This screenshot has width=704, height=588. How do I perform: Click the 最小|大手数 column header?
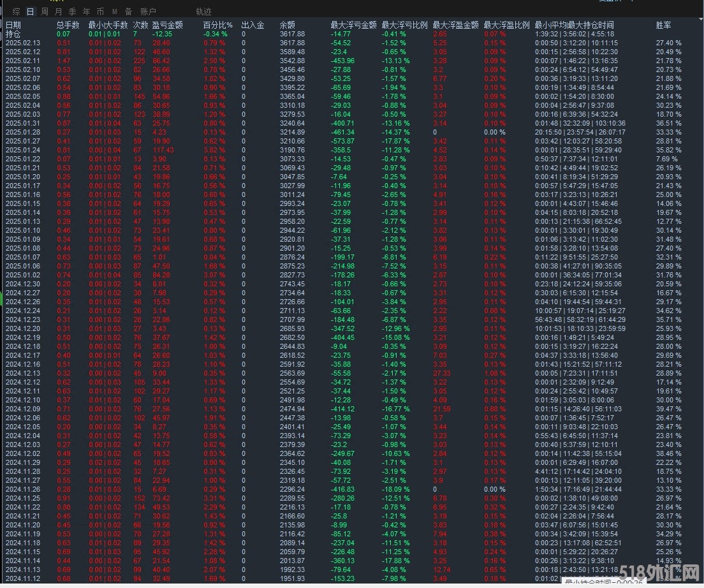[x=108, y=25]
